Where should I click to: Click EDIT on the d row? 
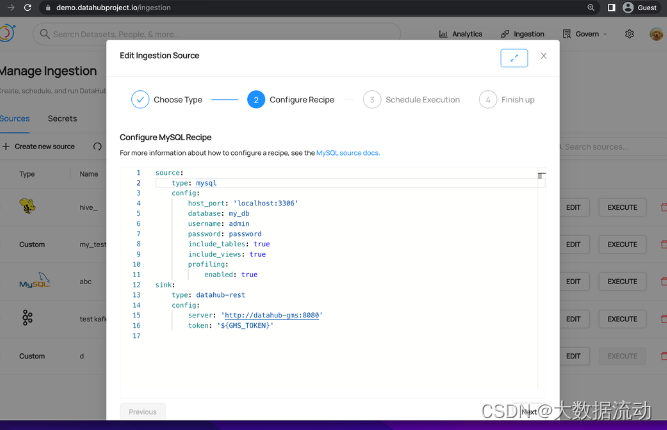point(573,356)
